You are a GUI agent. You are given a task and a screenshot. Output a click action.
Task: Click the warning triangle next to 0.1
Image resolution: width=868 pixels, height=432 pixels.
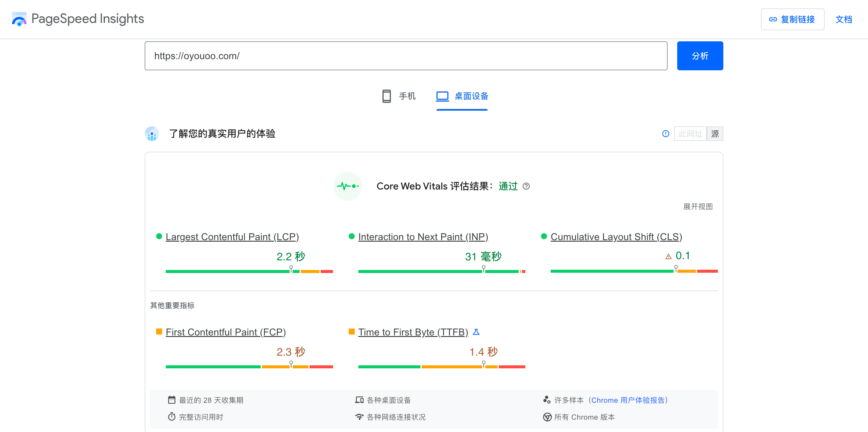tap(668, 257)
